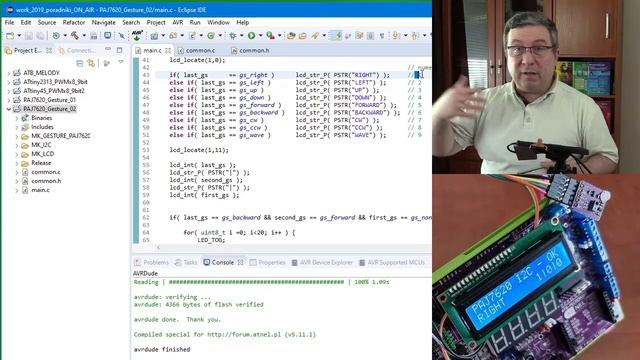The width and height of the screenshot is (640, 360).
Task: Switch to the Connections view tab
Action: (x=77, y=50)
